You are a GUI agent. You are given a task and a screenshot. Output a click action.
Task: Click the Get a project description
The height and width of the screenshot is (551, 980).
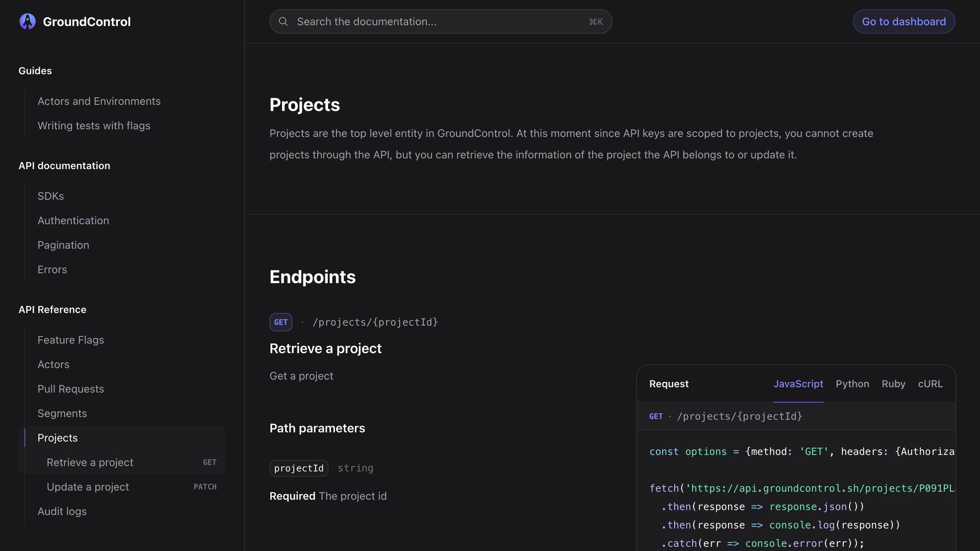[301, 376]
